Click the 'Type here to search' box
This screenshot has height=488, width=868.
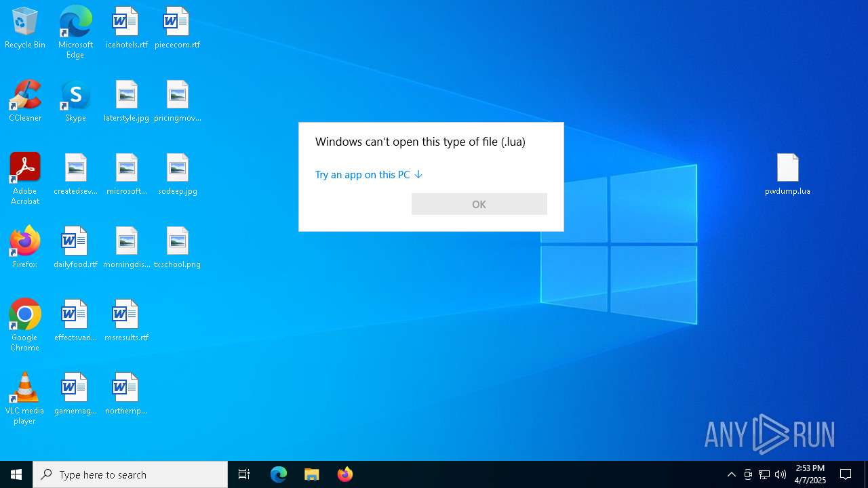point(130,474)
